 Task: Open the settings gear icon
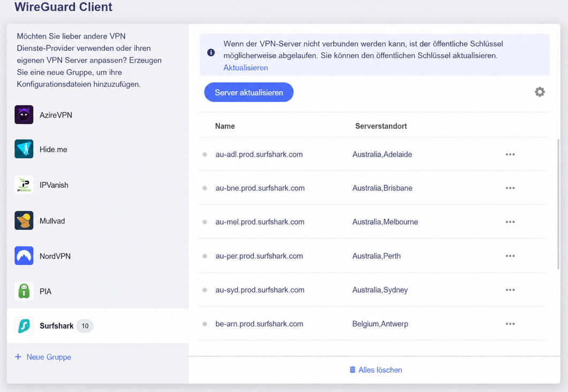pos(540,92)
